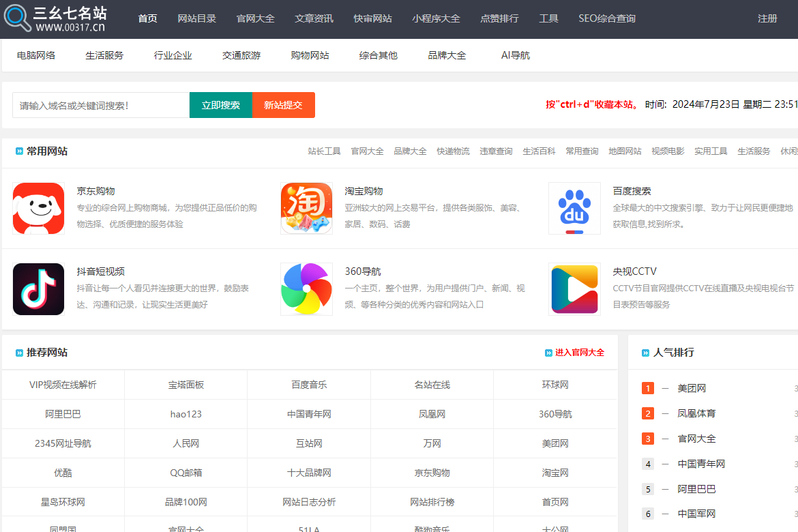Click the 星岛环球网 link
Image resolution: width=798 pixels, height=532 pixels.
coord(63,503)
